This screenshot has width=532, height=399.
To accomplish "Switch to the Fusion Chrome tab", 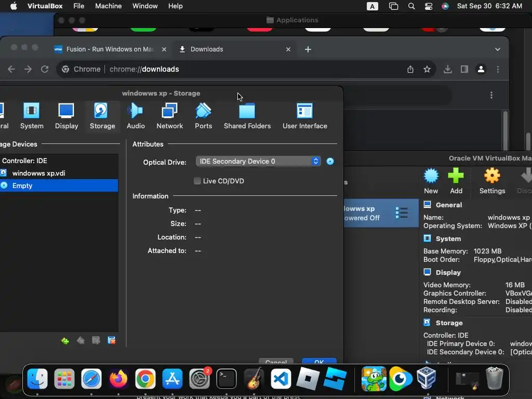I will click(x=109, y=49).
